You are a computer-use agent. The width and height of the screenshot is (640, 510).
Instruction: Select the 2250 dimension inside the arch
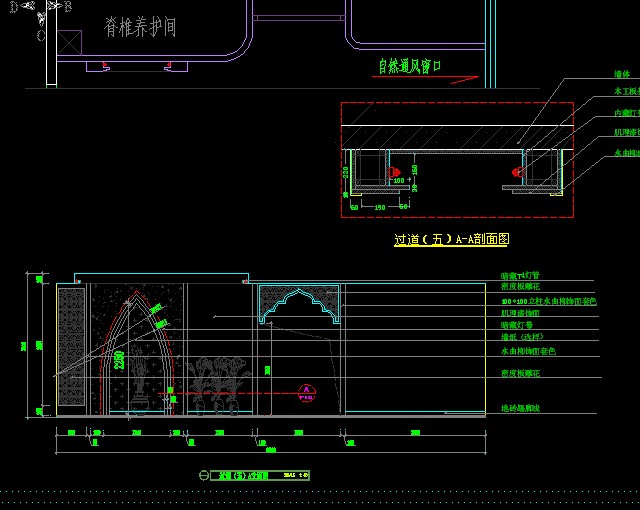coord(119,360)
